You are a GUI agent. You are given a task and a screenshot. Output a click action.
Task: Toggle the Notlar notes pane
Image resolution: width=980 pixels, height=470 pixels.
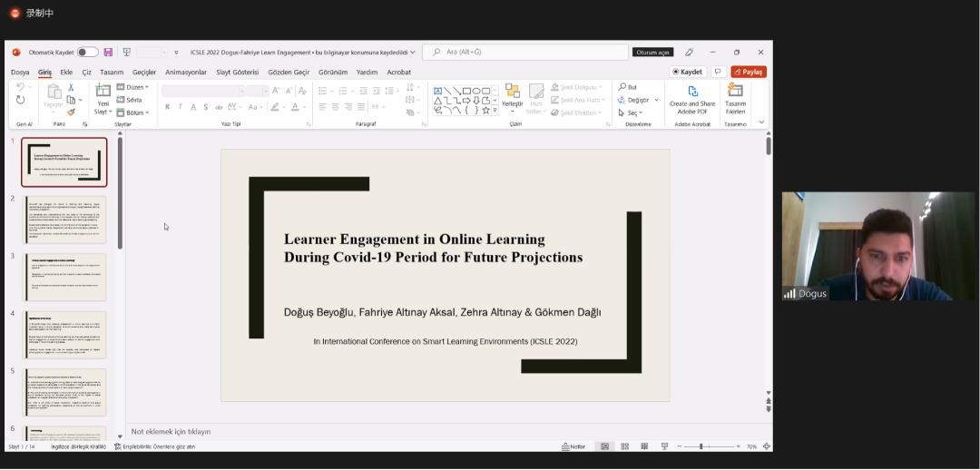pyautogui.click(x=573, y=446)
